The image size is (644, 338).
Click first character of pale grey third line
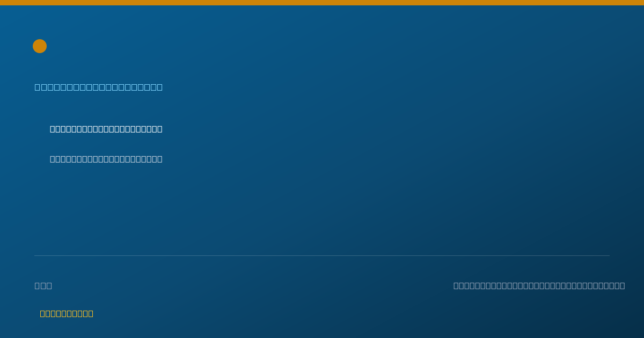pyautogui.click(x=53, y=159)
